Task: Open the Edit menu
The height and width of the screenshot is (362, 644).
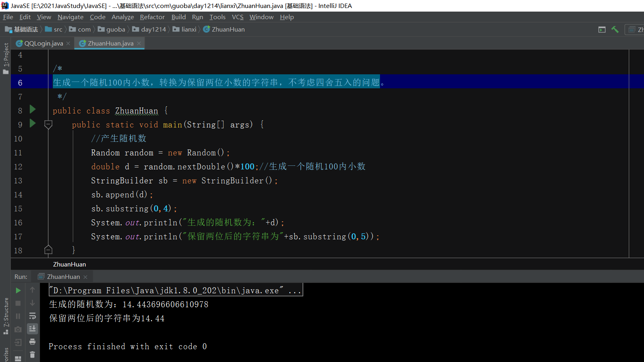Action: click(25, 17)
